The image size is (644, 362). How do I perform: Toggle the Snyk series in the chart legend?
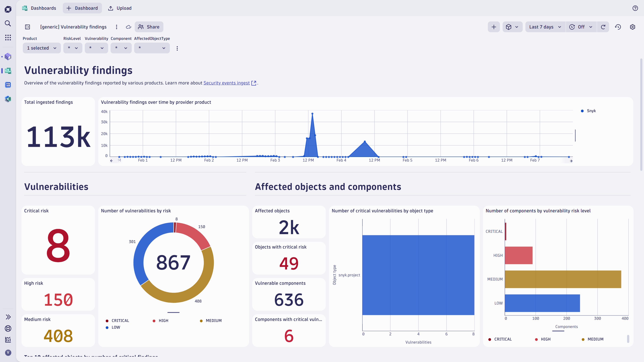[x=588, y=111]
